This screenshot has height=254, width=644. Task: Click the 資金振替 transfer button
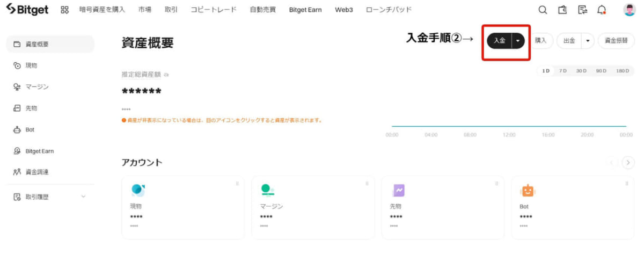[x=616, y=41]
